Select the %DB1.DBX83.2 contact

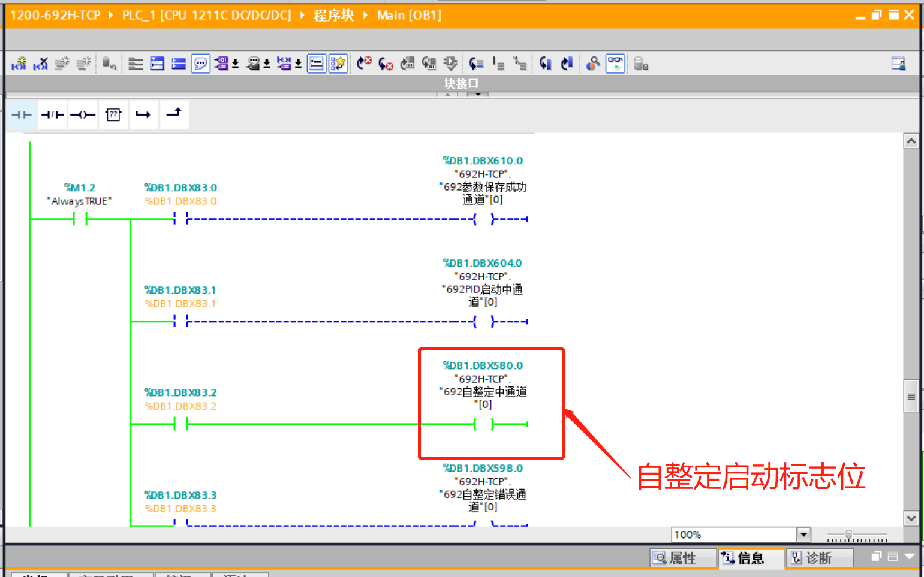[x=180, y=424]
